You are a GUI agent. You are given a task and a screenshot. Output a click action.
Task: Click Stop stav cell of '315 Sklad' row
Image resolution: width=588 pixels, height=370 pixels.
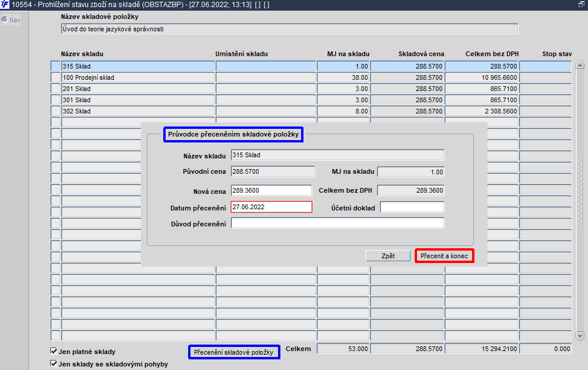tap(545, 66)
